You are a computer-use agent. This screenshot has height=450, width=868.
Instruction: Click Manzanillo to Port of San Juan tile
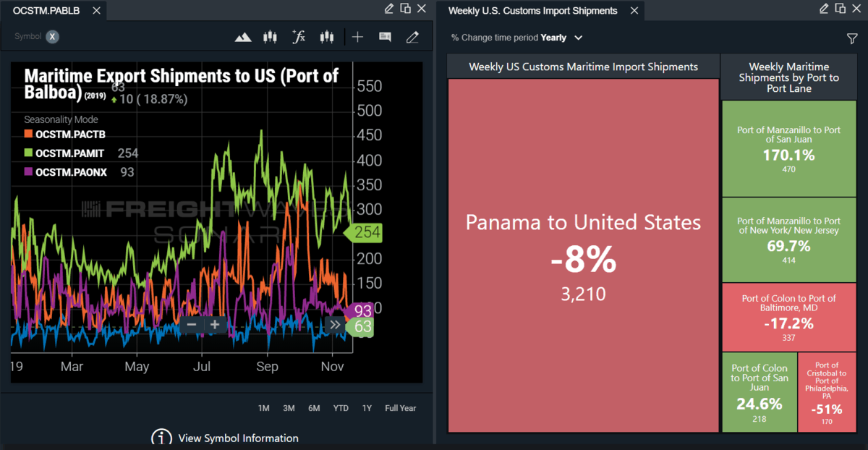[x=788, y=148]
